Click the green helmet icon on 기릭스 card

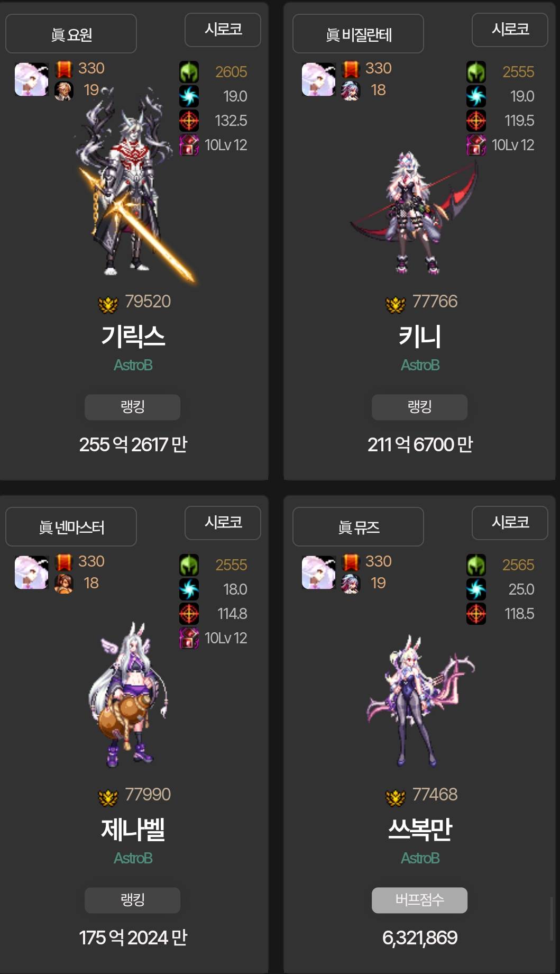click(189, 72)
